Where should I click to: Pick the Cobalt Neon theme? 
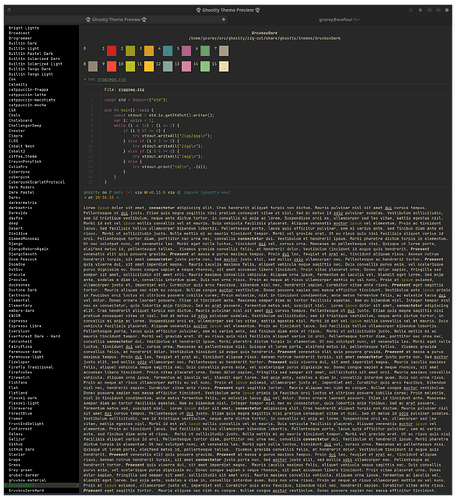(x=21, y=146)
